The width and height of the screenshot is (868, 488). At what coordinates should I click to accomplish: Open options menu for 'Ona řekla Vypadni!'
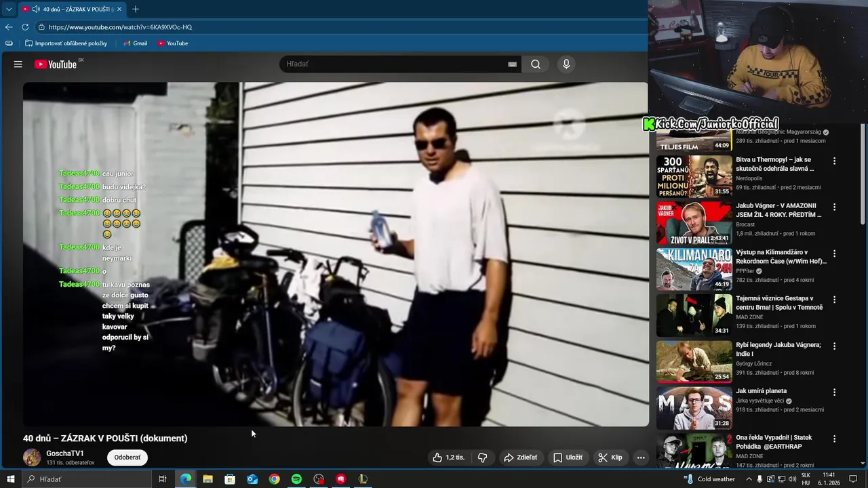click(x=835, y=439)
